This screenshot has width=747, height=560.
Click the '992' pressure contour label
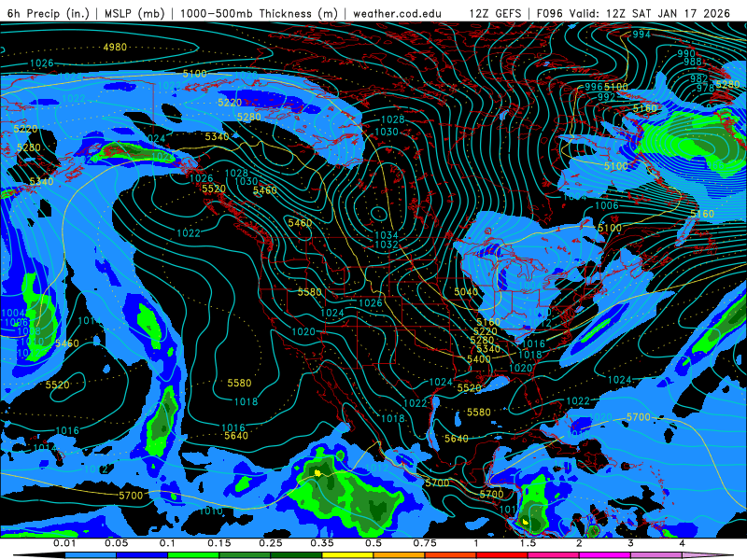point(606,97)
